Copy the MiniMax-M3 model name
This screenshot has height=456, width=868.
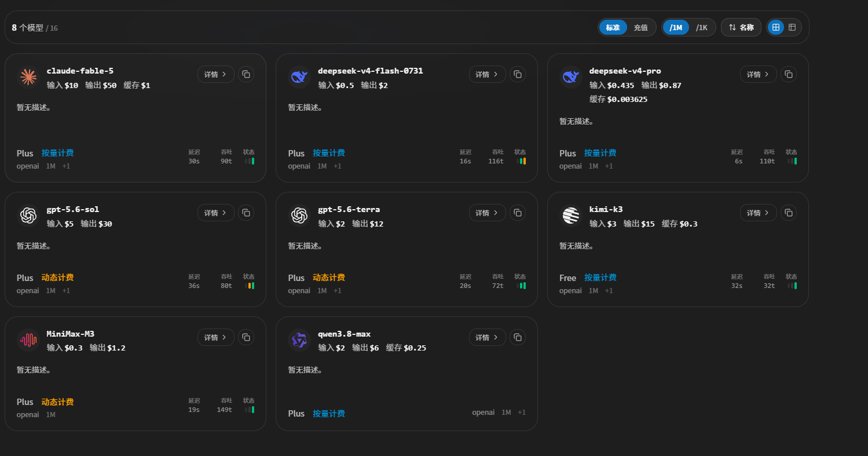246,337
